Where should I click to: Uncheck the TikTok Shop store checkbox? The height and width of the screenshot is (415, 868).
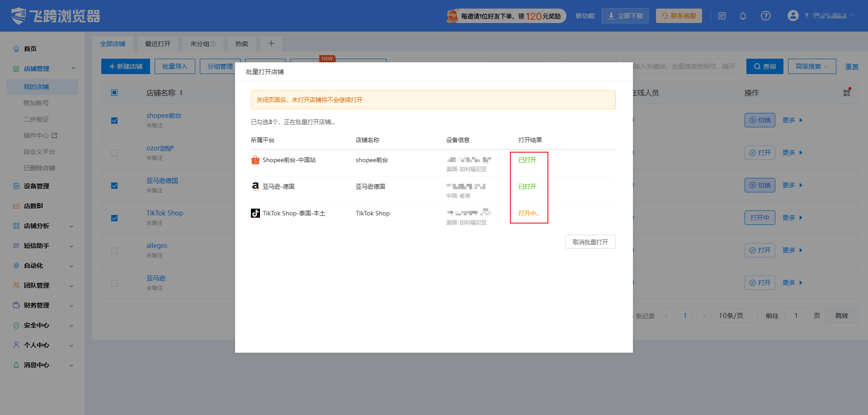pos(114,218)
